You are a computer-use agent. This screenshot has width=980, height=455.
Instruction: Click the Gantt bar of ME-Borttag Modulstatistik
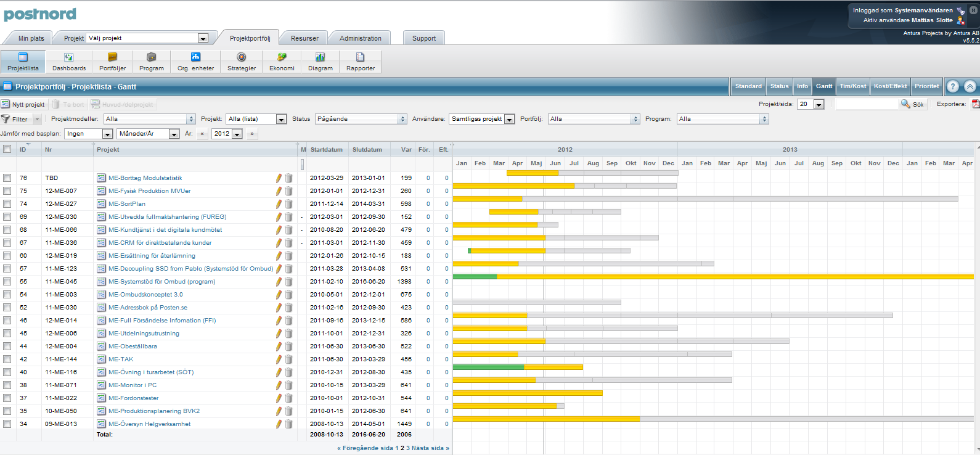point(592,173)
